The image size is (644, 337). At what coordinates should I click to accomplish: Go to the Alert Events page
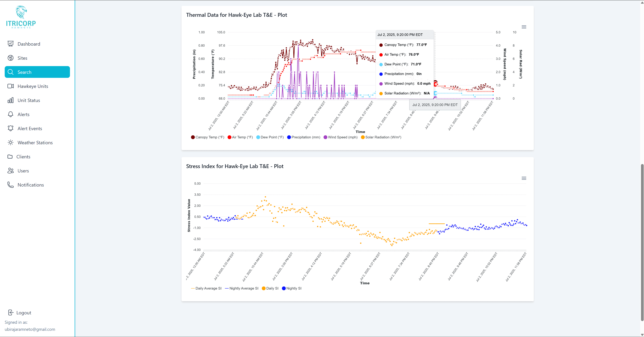pos(30,128)
